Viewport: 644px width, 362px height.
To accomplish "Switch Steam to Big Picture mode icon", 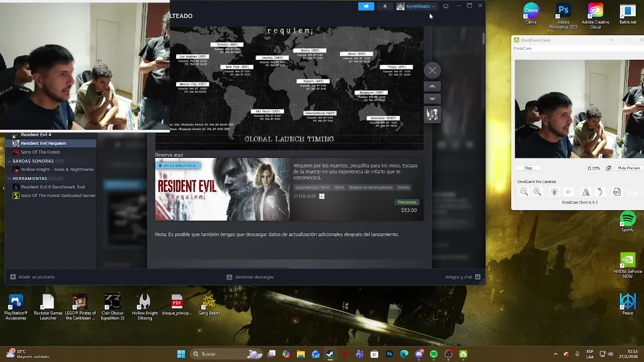I will click(446, 7).
